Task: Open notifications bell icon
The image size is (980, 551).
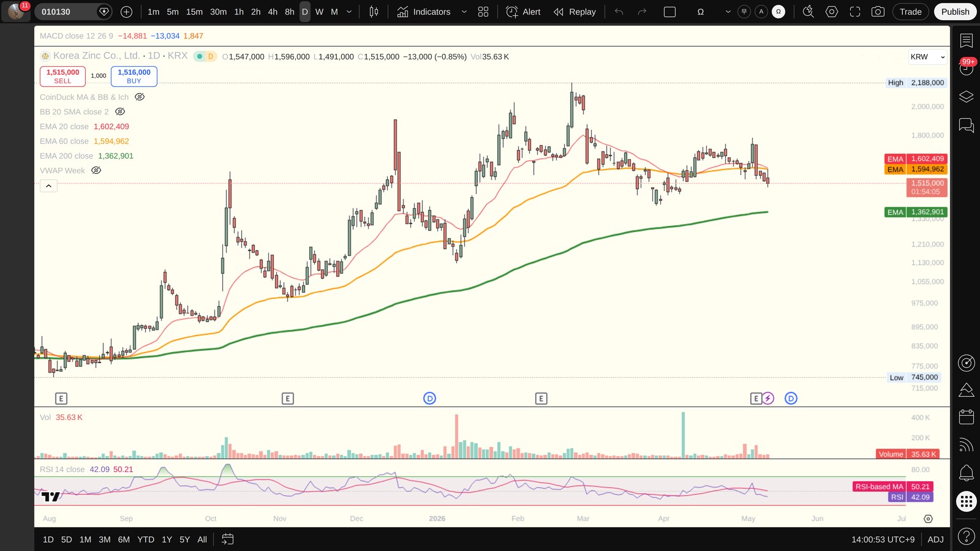Action: tap(966, 473)
